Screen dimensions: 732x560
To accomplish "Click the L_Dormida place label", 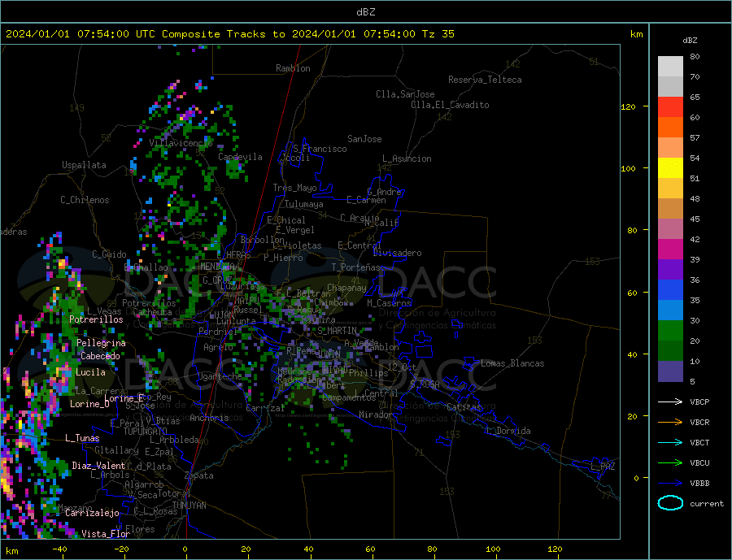I will [510, 431].
